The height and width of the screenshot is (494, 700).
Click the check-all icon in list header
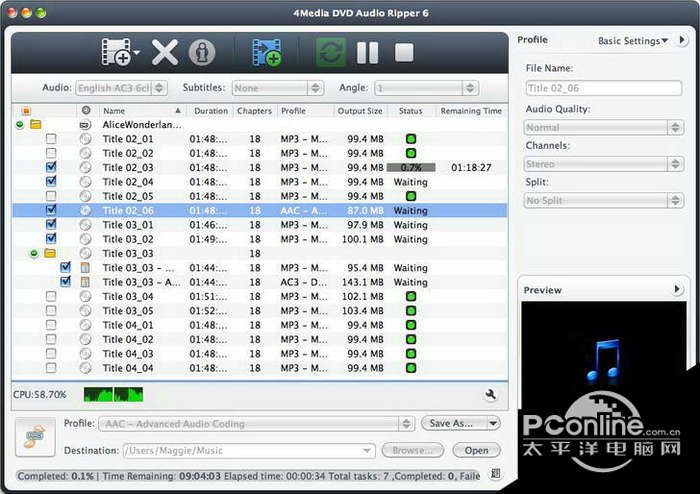click(x=26, y=111)
